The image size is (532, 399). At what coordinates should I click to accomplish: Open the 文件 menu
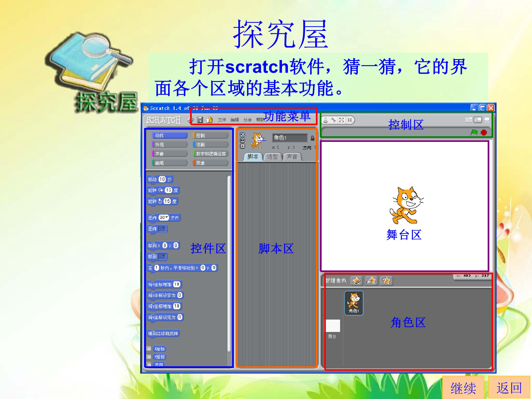coord(222,120)
